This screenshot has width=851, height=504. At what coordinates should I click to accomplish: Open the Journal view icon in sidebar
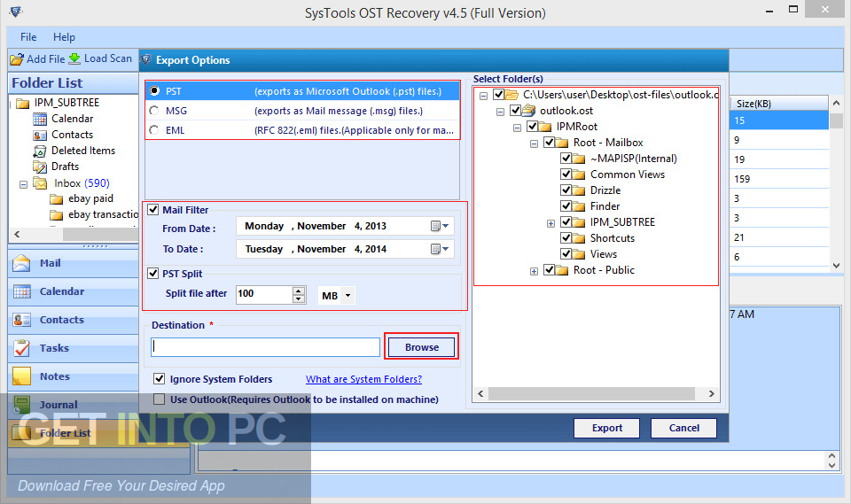pos(21,404)
